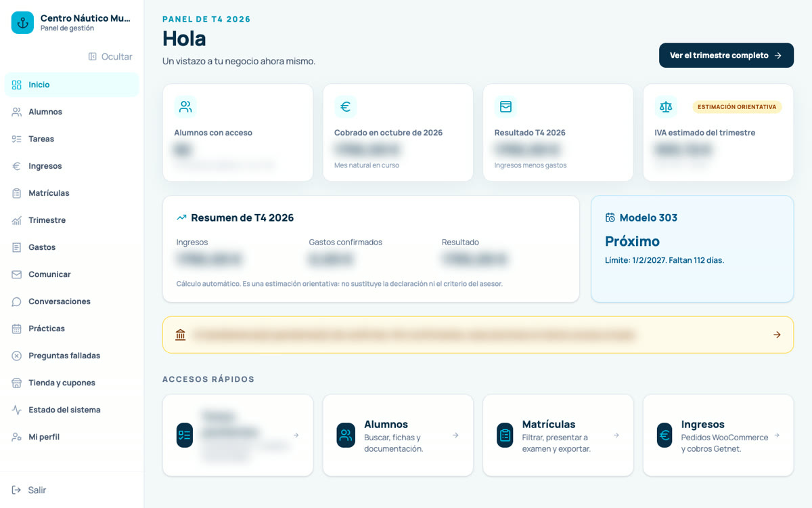The image size is (812, 508).
Task: Click the Panel de T4 2026 heading
Action: click(x=206, y=19)
